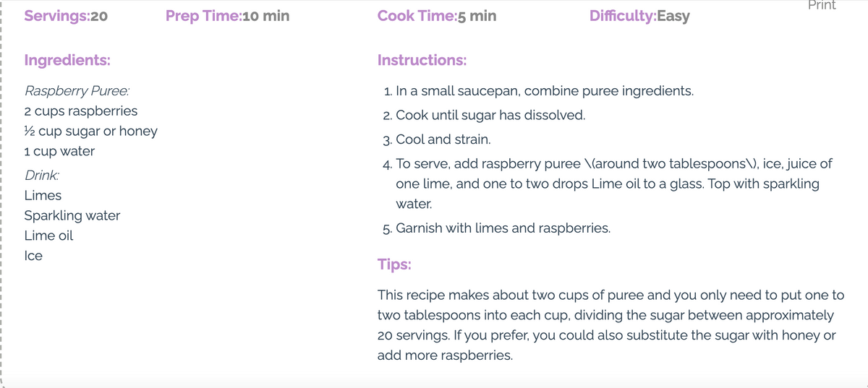This screenshot has width=868, height=388.
Task: Click the Ice ingredient
Action: point(33,255)
